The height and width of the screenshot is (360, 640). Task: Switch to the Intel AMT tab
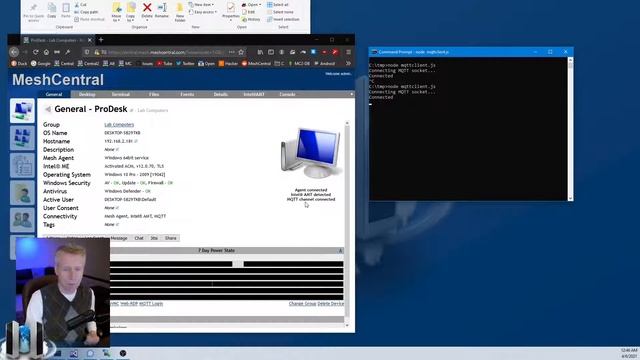pos(254,94)
